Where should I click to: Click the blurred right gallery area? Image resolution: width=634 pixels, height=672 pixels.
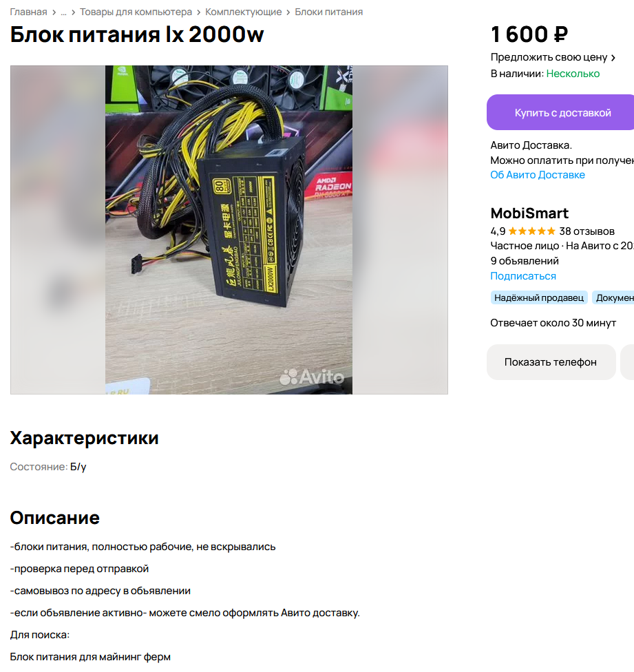point(400,230)
